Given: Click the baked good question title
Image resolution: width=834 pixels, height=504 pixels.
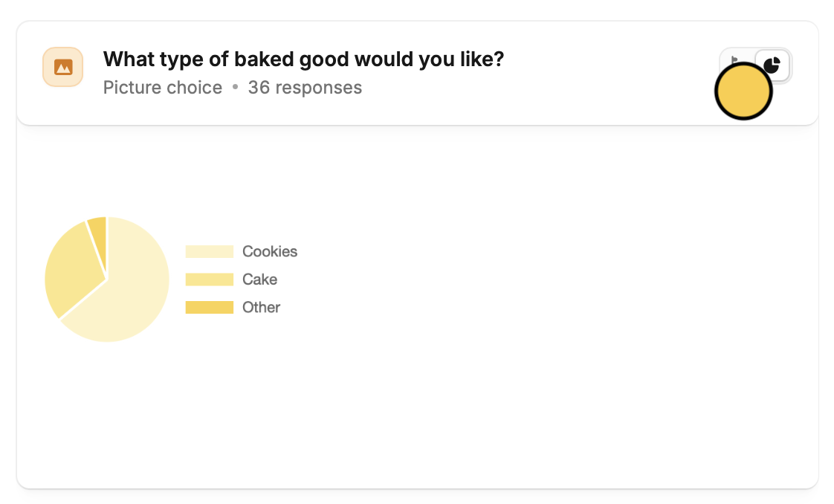Looking at the screenshot, I should [303, 59].
